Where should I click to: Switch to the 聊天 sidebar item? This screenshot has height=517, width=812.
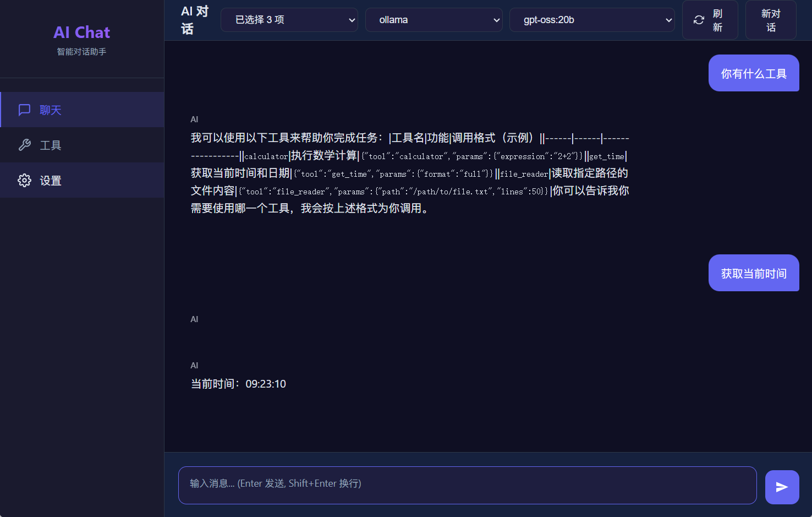point(51,110)
